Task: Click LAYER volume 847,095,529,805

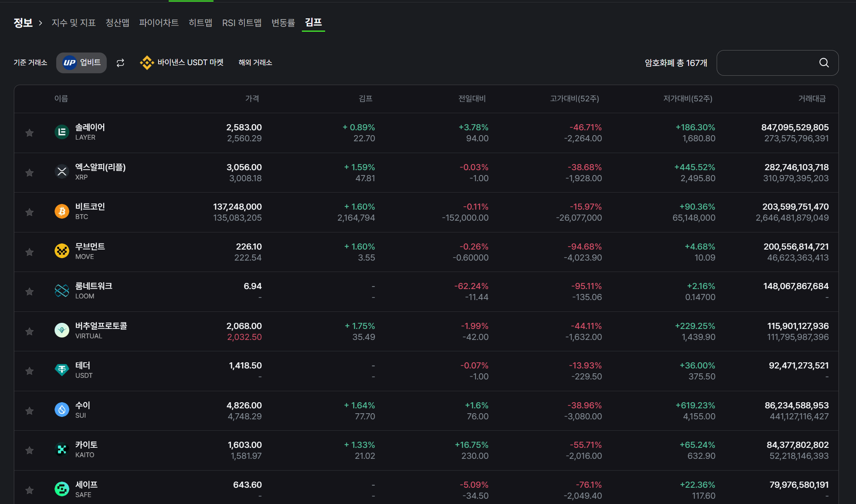Action: point(795,127)
